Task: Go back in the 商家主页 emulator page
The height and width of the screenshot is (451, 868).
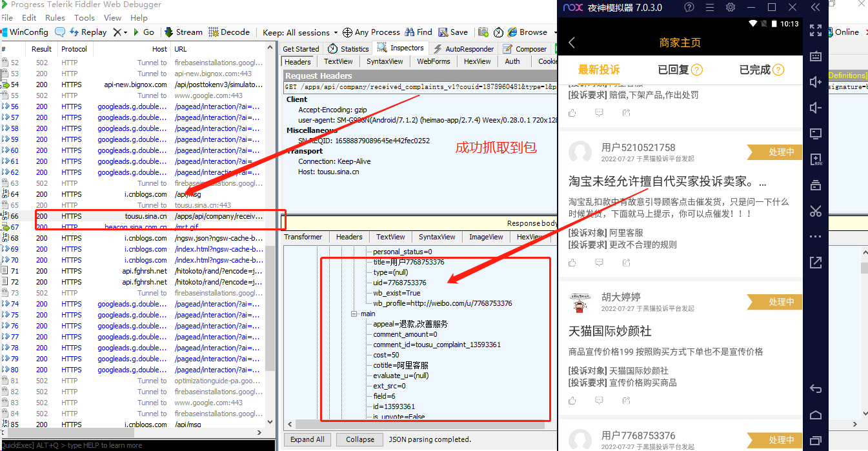Action: point(572,43)
